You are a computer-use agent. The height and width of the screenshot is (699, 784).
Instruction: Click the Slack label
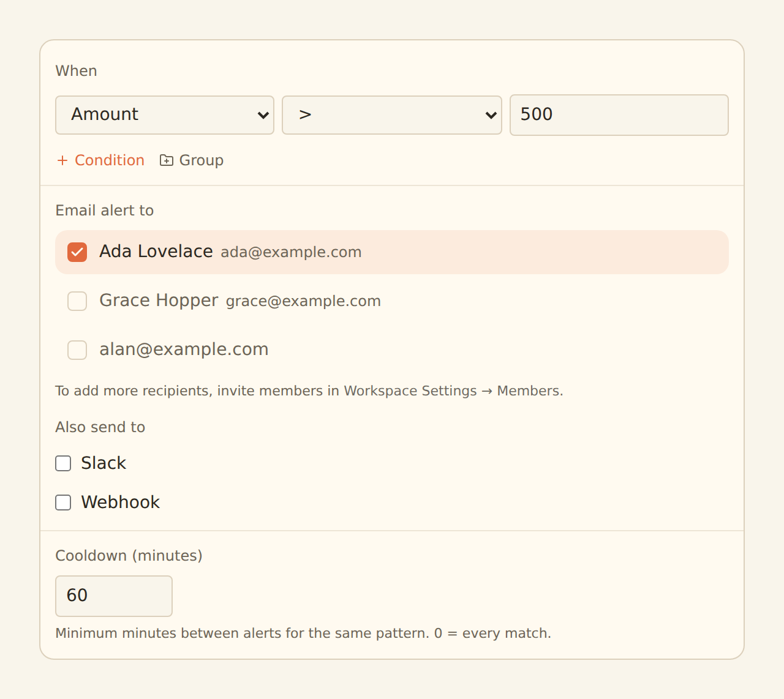click(x=104, y=463)
